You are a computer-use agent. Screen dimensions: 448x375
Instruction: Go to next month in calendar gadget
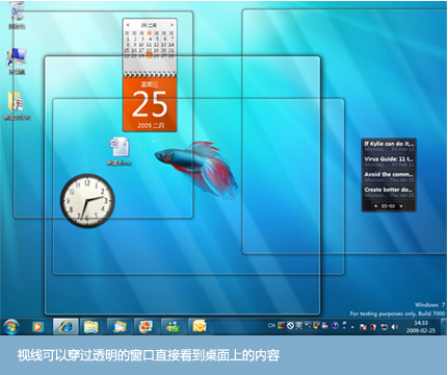click(x=172, y=25)
